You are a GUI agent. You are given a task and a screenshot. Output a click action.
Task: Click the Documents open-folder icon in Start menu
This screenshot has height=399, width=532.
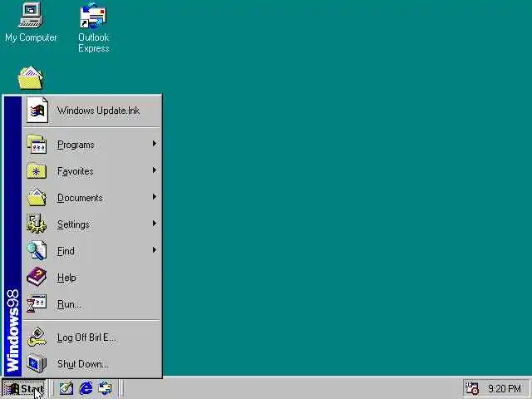(x=37, y=198)
